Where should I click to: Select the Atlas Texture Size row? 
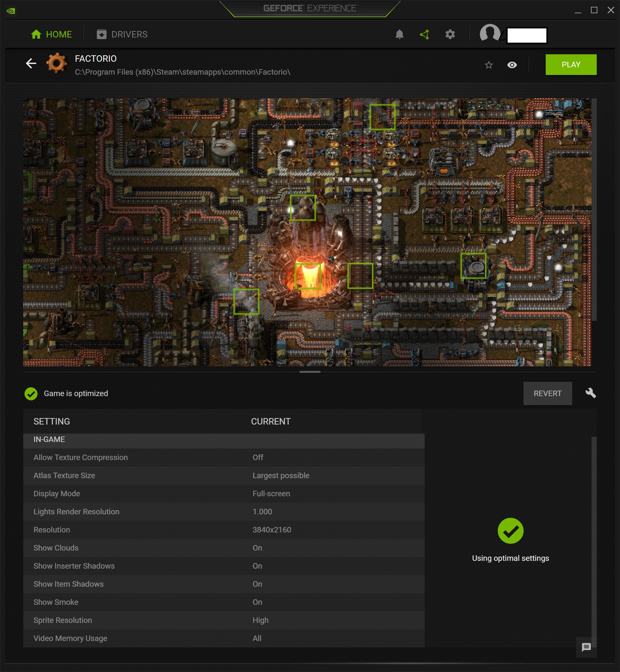click(224, 476)
